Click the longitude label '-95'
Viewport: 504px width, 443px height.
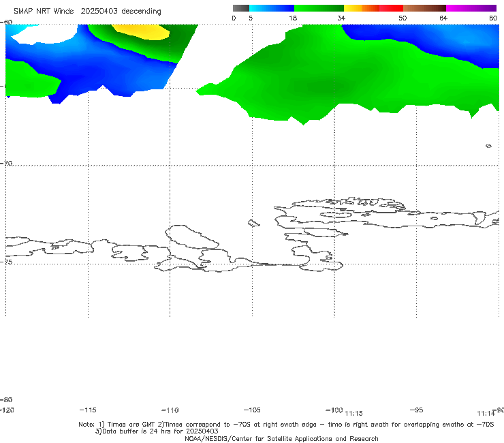[417, 410]
